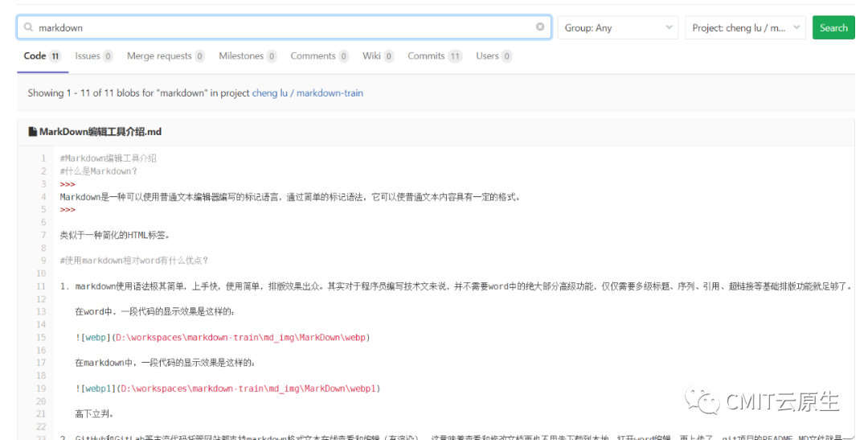Switch to the Wiki tab

coord(378,56)
